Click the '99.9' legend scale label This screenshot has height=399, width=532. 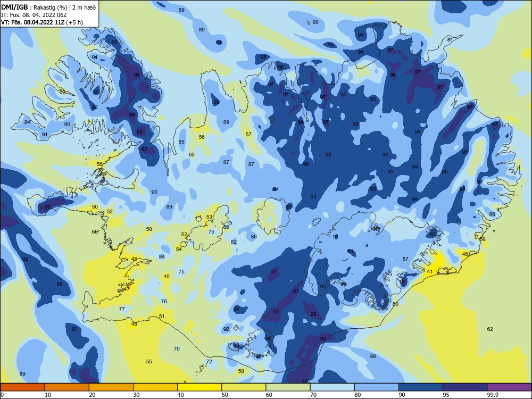(x=493, y=395)
